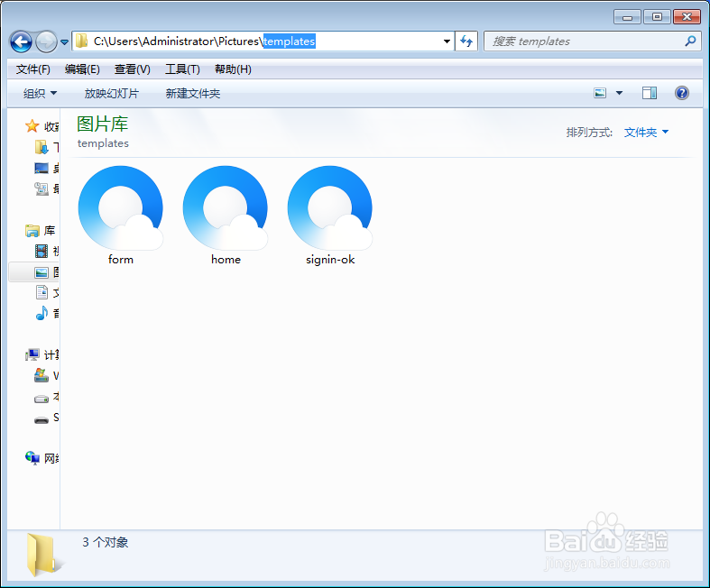Open the 查看(V) menu
The height and width of the screenshot is (588, 710).
tap(132, 69)
